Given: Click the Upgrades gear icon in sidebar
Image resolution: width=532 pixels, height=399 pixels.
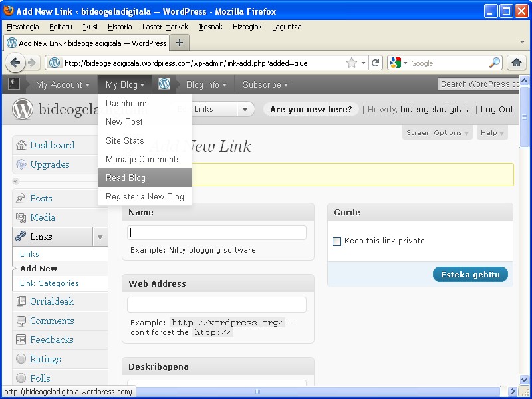Looking at the screenshot, I should coord(21,164).
